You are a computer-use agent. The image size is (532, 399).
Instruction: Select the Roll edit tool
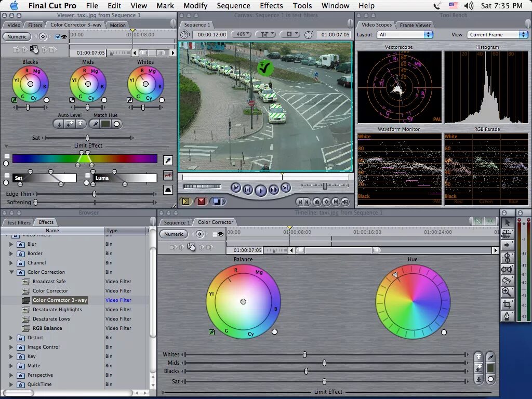[x=507, y=257]
